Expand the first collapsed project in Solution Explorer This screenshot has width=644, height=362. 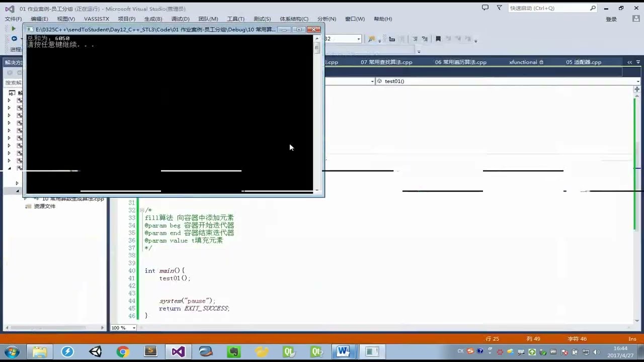pyautogui.click(x=9, y=101)
